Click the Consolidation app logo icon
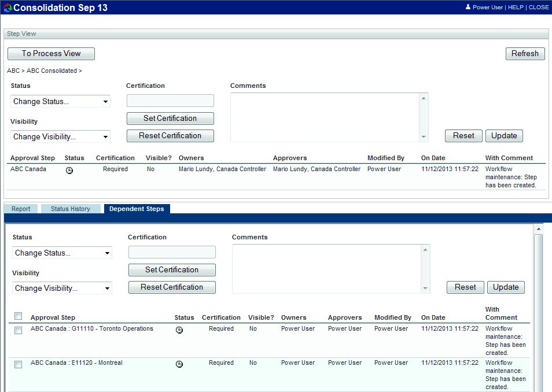 8,8
